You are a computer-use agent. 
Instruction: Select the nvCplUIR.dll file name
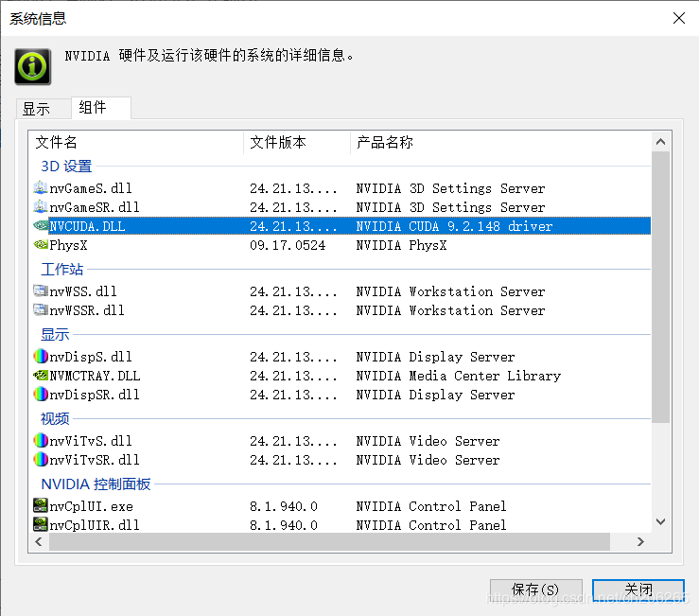coord(95,525)
